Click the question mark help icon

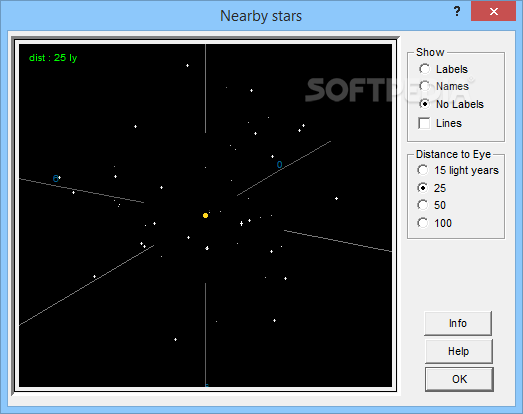click(x=457, y=11)
